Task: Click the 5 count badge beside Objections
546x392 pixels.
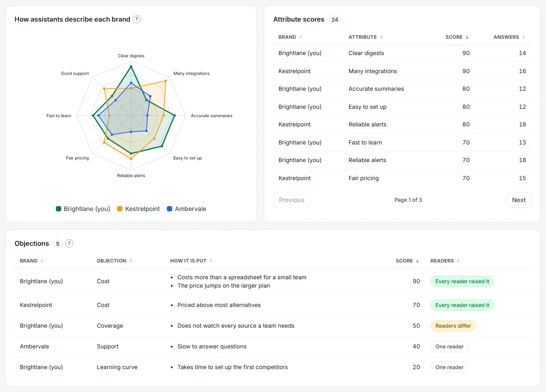Action: 57,244
